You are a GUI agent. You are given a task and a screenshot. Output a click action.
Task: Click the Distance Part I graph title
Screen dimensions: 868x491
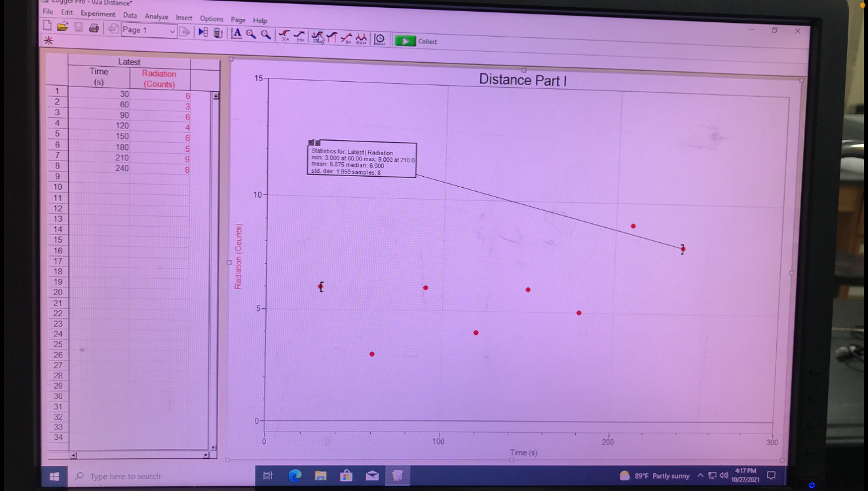pos(522,80)
